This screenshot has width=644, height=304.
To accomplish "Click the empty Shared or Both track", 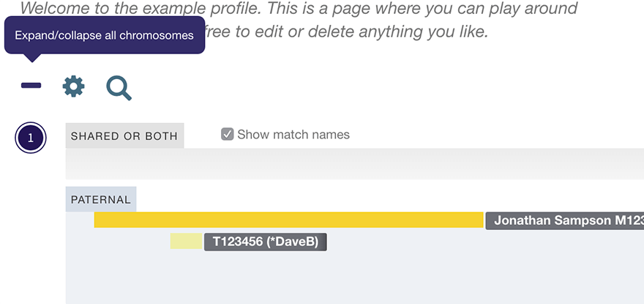I will [x=351, y=164].
